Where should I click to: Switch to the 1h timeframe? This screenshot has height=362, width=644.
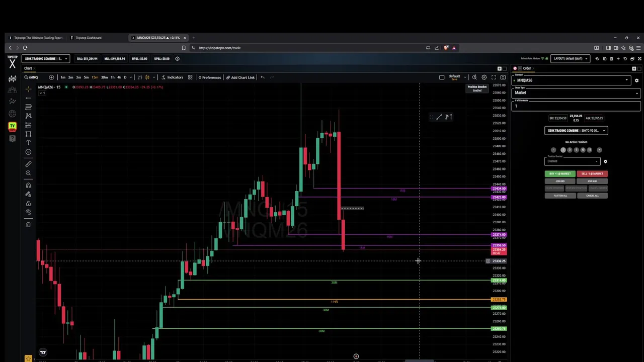tap(112, 77)
